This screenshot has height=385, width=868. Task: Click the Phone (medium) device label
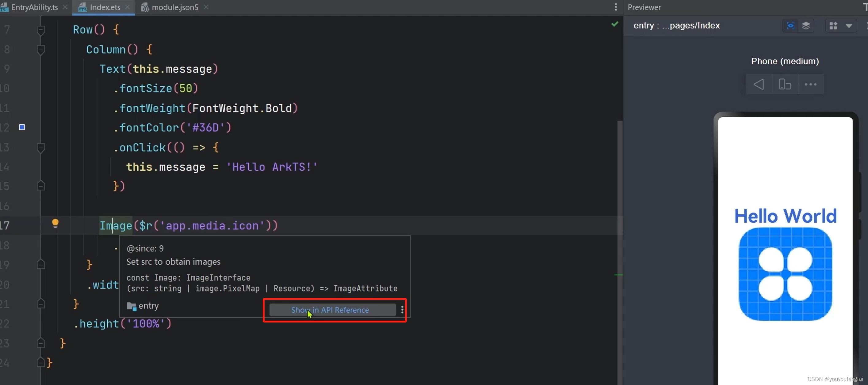pos(785,61)
